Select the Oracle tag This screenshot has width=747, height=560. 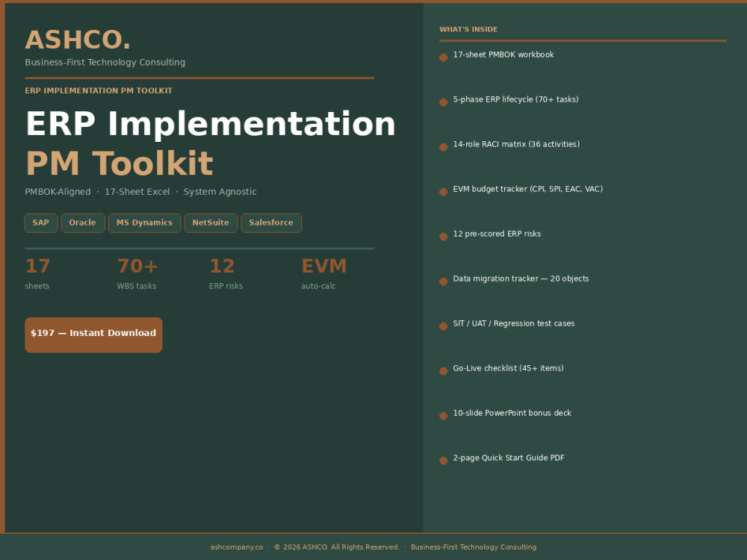click(83, 223)
